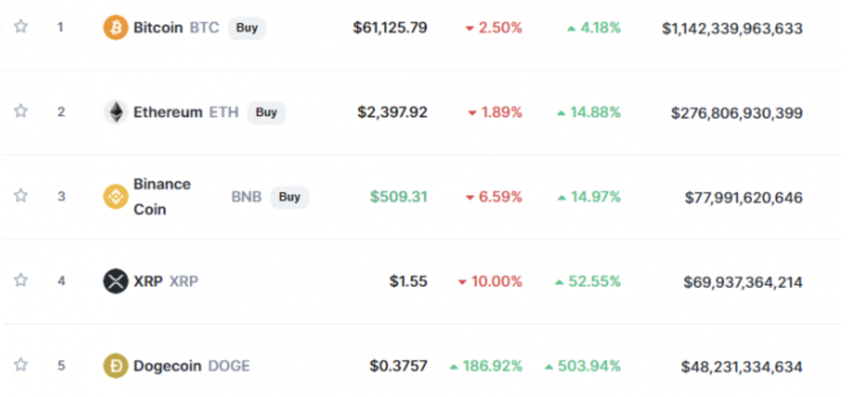
Task: Toggle watchlist star for Ethereum
Action: tap(21, 111)
